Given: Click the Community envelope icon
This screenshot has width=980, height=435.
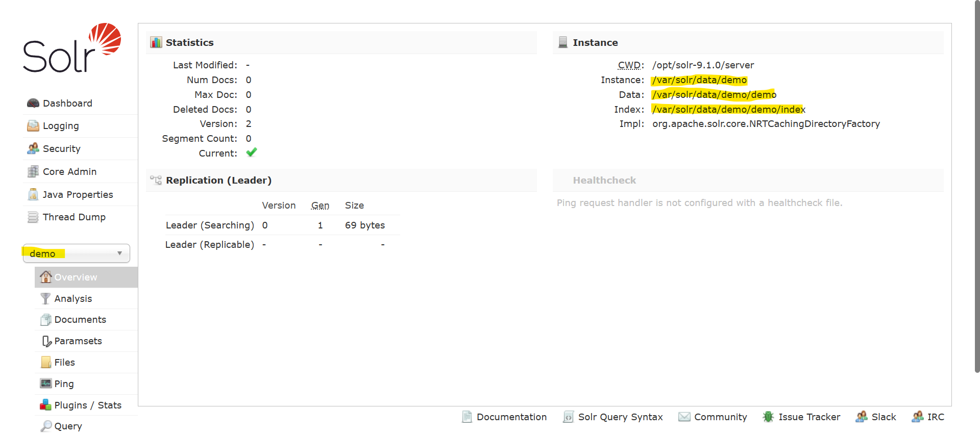Looking at the screenshot, I should pos(684,417).
